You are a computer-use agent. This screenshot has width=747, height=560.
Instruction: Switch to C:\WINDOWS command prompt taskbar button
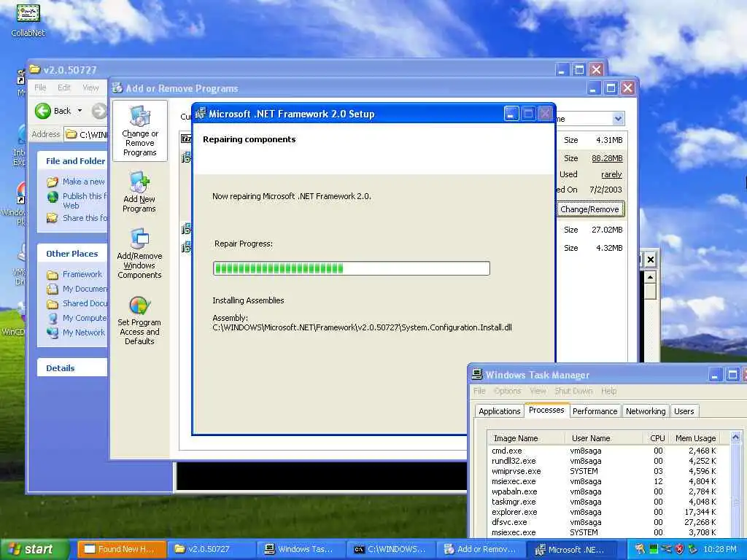tap(391, 549)
